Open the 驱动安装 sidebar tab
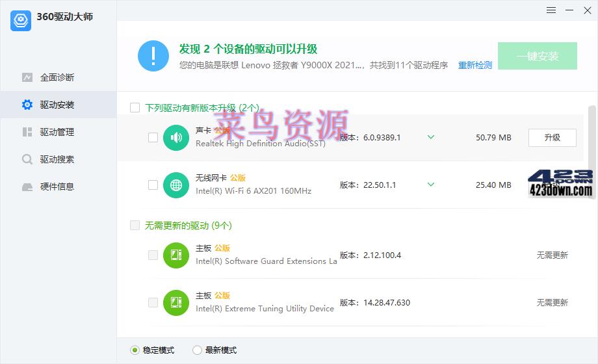The width and height of the screenshot is (598, 364). click(58, 105)
